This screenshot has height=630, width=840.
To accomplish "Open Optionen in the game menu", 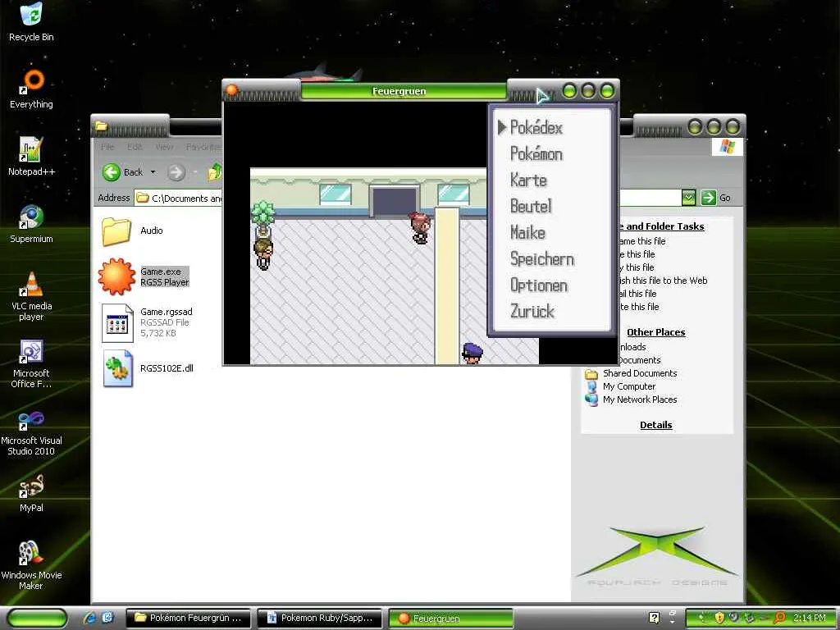I will point(539,285).
